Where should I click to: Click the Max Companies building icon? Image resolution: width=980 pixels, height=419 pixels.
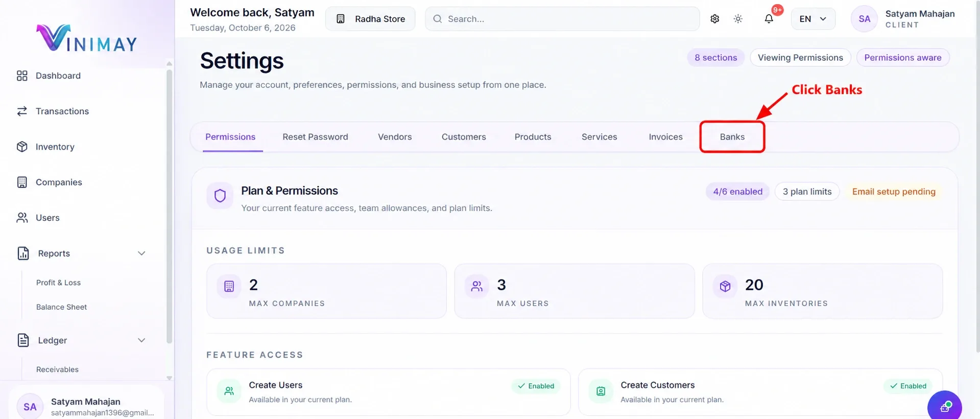(x=229, y=286)
